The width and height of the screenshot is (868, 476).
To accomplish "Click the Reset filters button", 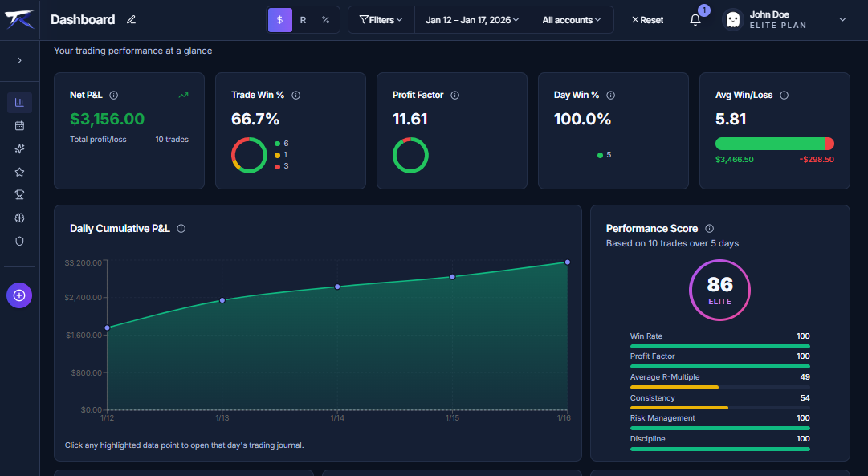I will 647,20.
